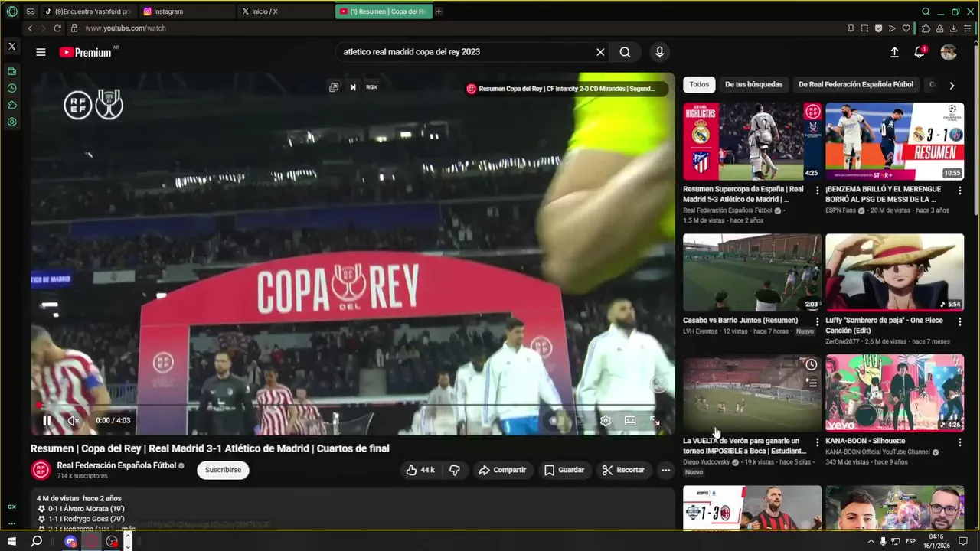Open options for Resumen Supercopa de España video
Viewport: 980px width, 551px height.
coord(817,191)
